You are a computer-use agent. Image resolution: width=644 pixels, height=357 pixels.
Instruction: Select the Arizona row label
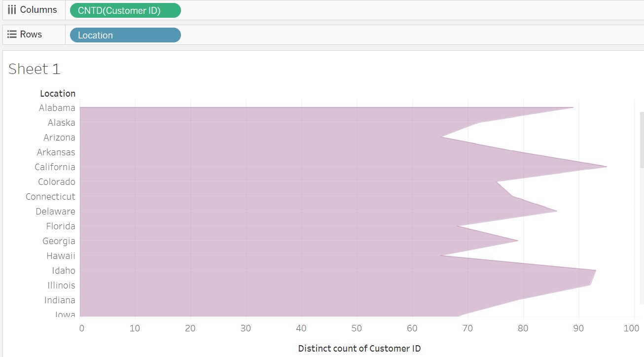click(x=59, y=138)
